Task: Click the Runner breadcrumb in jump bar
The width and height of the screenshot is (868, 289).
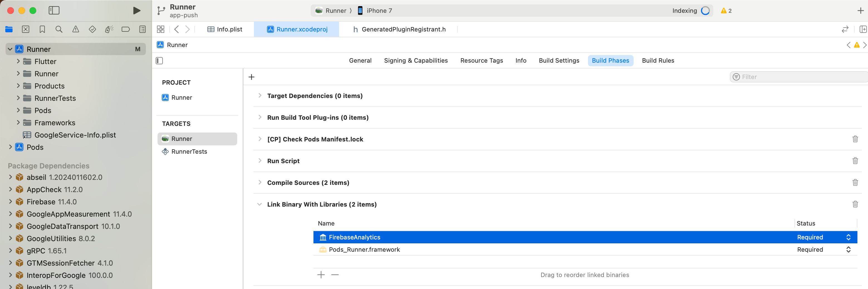Action: coord(172,45)
